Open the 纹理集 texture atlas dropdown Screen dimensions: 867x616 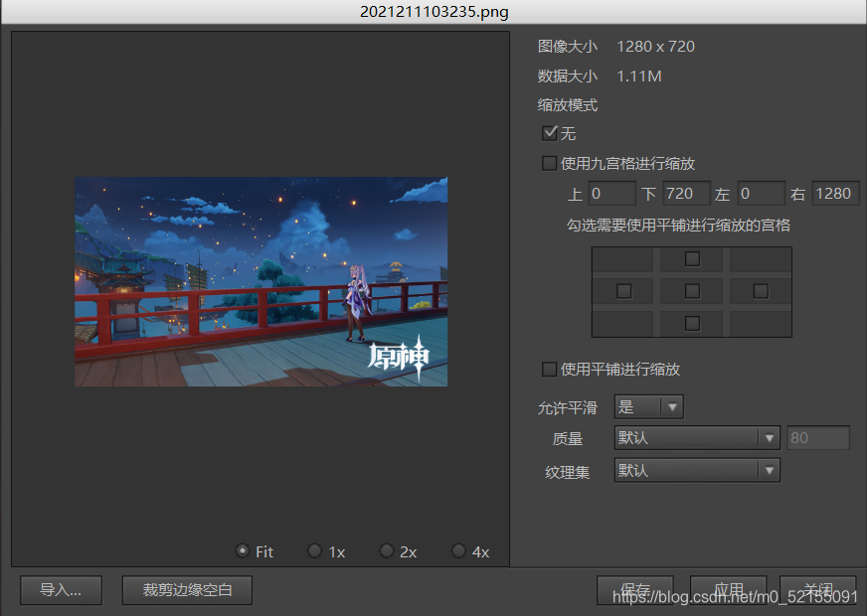(x=697, y=471)
